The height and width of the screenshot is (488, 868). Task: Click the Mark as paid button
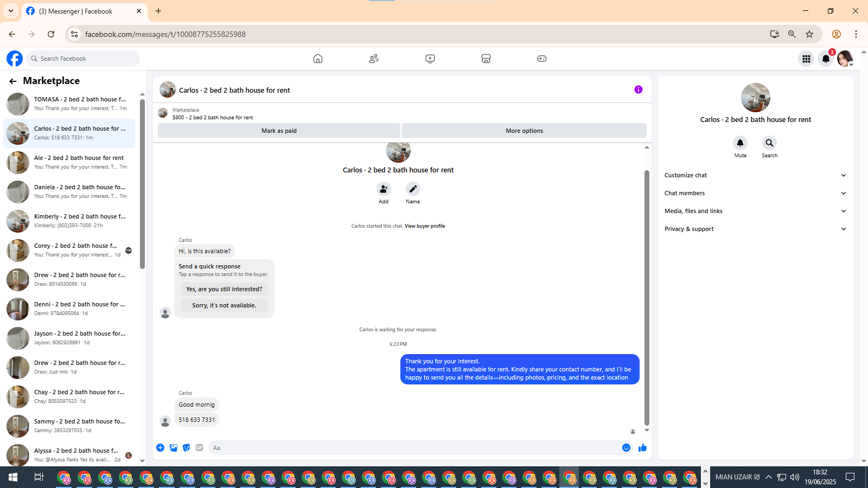tap(279, 131)
